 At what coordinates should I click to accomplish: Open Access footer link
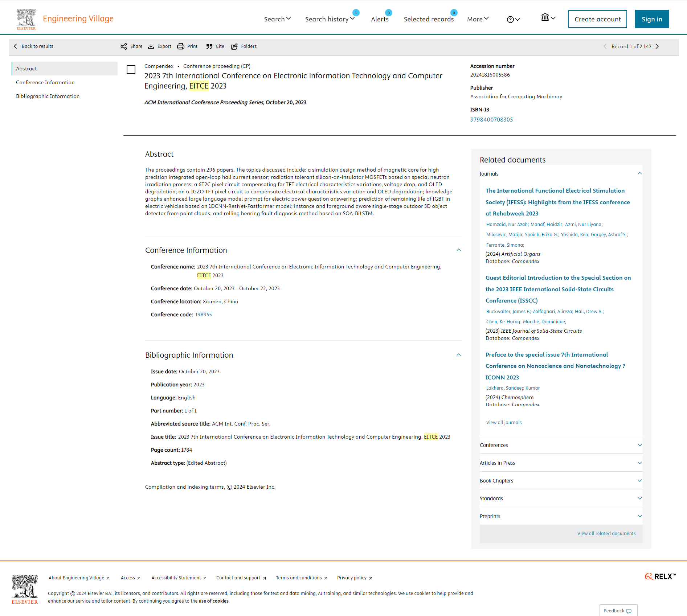pyautogui.click(x=130, y=578)
